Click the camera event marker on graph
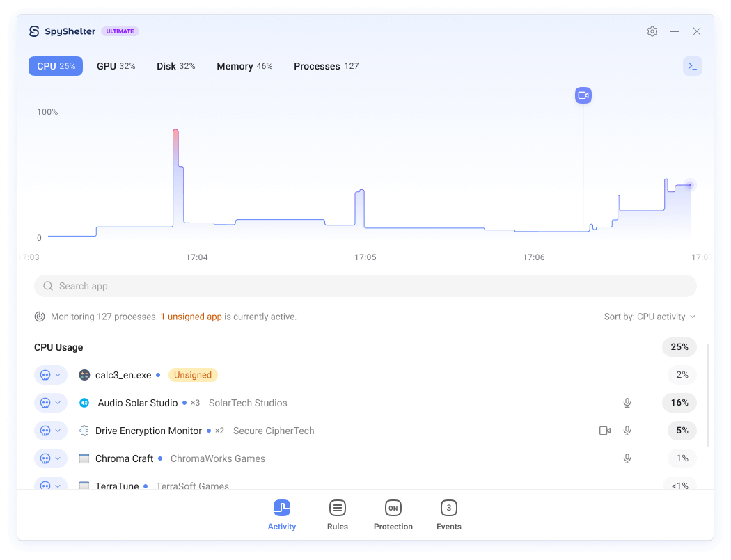Screen dimensions: 731x560 coord(583,95)
